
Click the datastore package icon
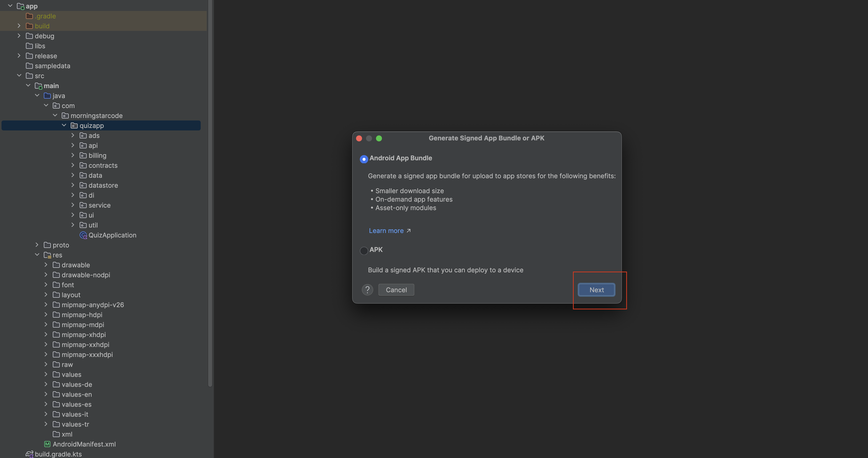(83, 185)
